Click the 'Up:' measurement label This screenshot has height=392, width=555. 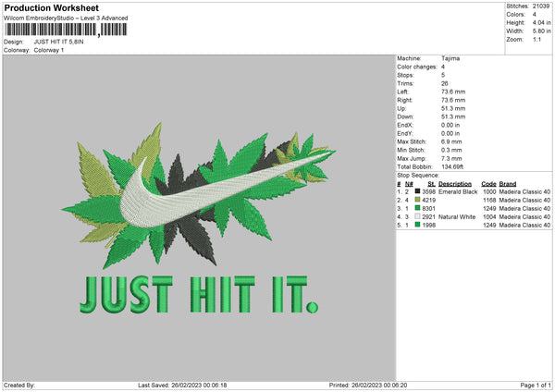(x=401, y=108)
